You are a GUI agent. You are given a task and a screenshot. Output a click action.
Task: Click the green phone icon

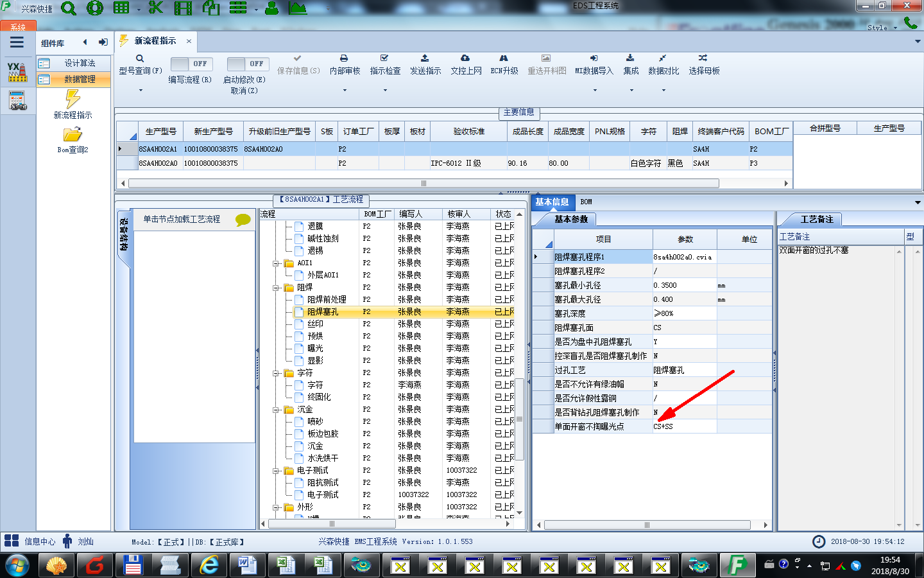click(911, 22)
